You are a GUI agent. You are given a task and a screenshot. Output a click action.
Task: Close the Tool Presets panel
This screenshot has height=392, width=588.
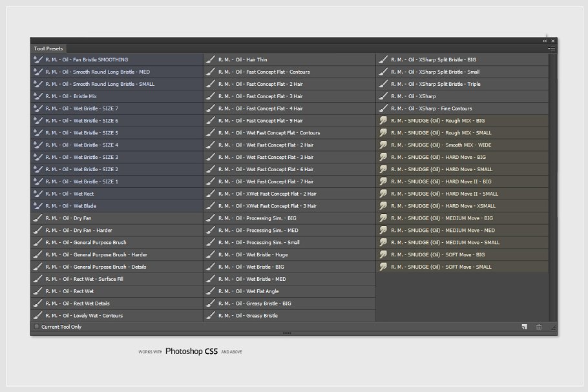[x=553, y=41]
